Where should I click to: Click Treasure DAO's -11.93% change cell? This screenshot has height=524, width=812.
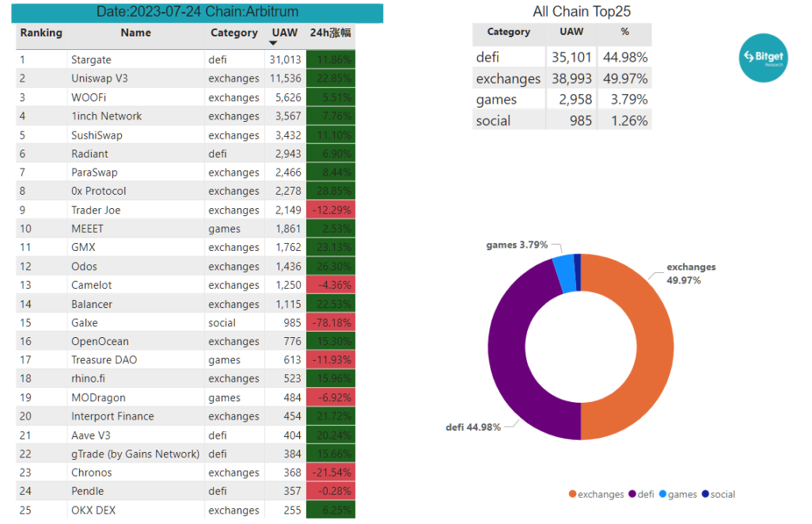coord(331,360)
